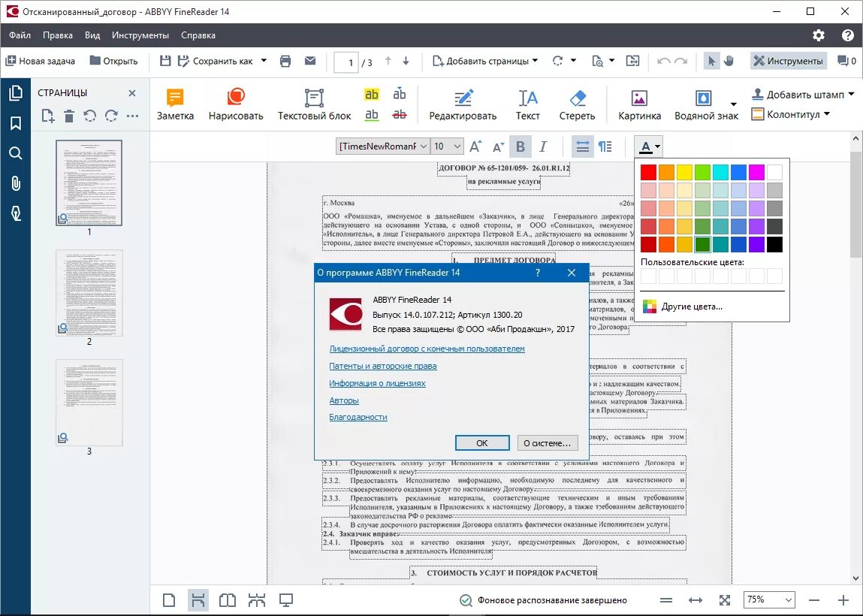Open the Bookmarks sidebar icon

click(16, 123)
